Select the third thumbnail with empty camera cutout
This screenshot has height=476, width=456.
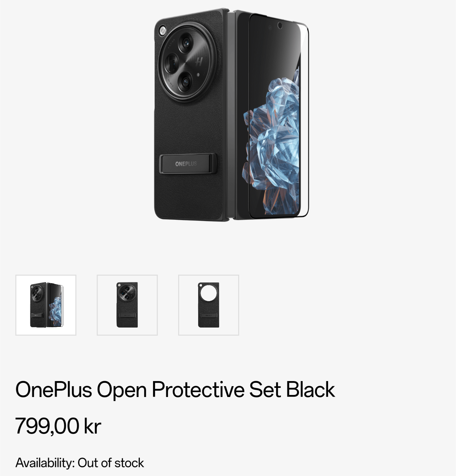coord(209,305)
